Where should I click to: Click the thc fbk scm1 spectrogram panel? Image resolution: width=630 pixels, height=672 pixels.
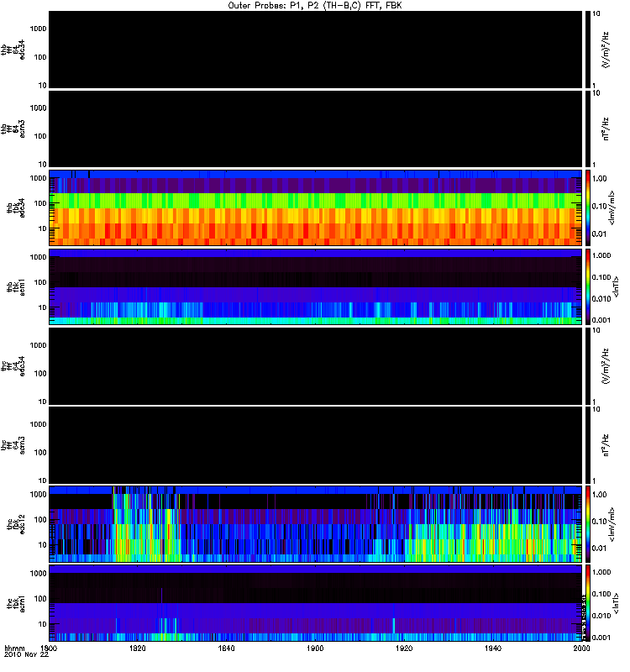coord(316,603)
